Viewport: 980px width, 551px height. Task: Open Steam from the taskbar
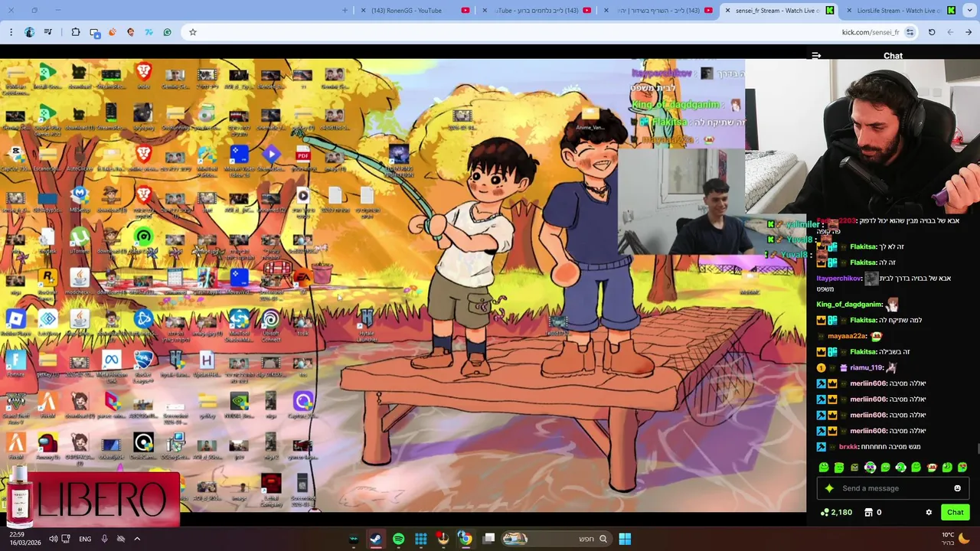coord(376,539)
